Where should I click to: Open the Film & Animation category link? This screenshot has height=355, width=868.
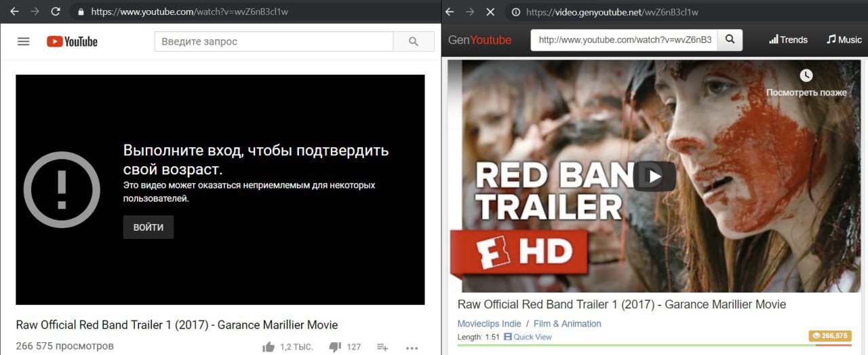[568, 324]
